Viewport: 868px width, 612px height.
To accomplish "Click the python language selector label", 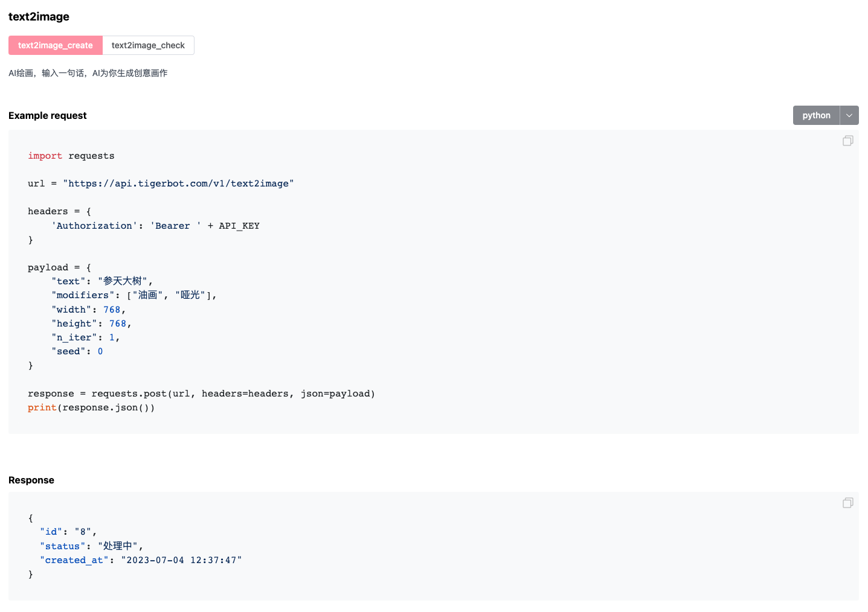I will click(x=815, y=115).
